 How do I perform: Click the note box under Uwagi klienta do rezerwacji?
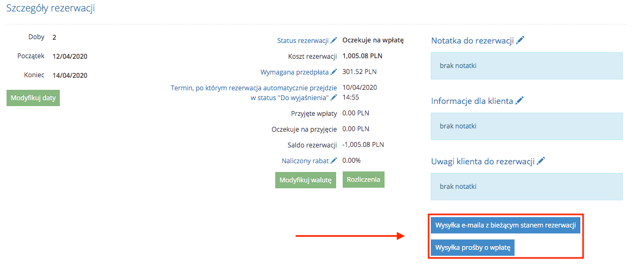tap(527, 187)
